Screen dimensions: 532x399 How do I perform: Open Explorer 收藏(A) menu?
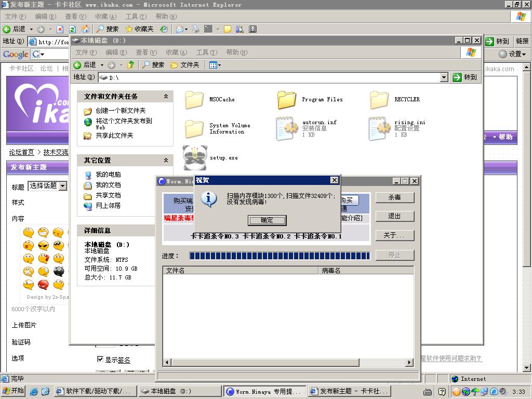point(177,52)
